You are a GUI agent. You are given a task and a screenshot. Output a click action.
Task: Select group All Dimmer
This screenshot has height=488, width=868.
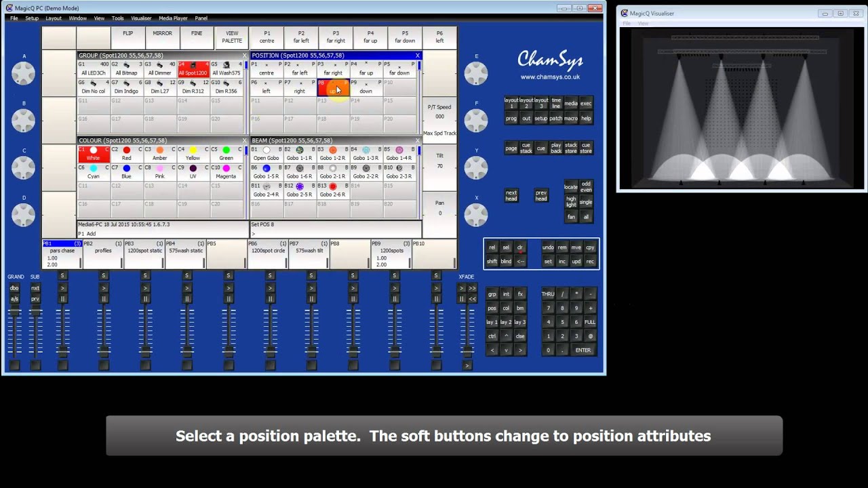(159, 69)
